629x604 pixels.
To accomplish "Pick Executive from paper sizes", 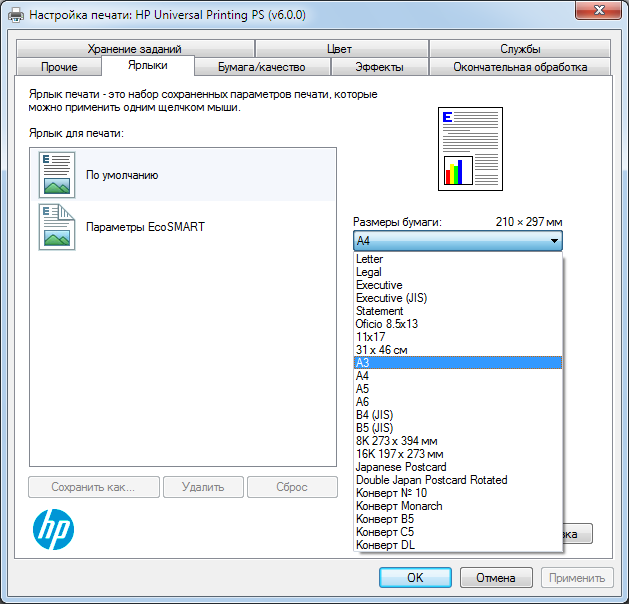I will 458,285.
